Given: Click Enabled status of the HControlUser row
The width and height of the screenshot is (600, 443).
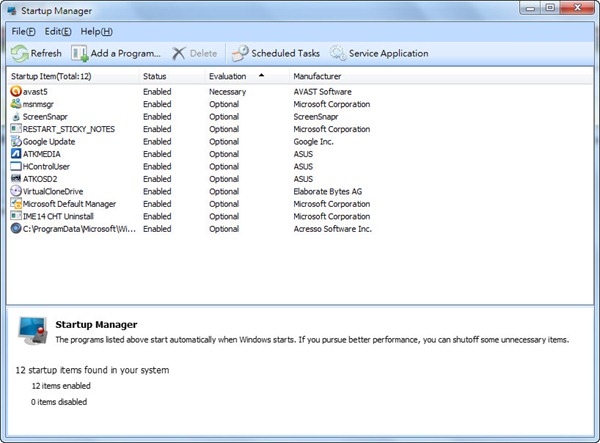Looking at the screenshot, I should pyautogui.click(x=157, y=166).
